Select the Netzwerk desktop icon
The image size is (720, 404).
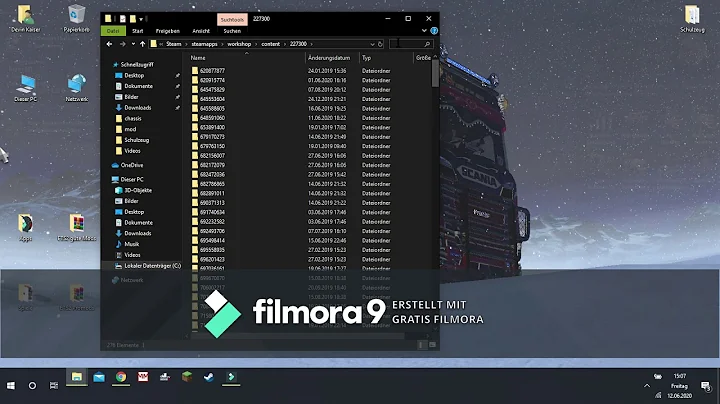[x=77, y=88]
